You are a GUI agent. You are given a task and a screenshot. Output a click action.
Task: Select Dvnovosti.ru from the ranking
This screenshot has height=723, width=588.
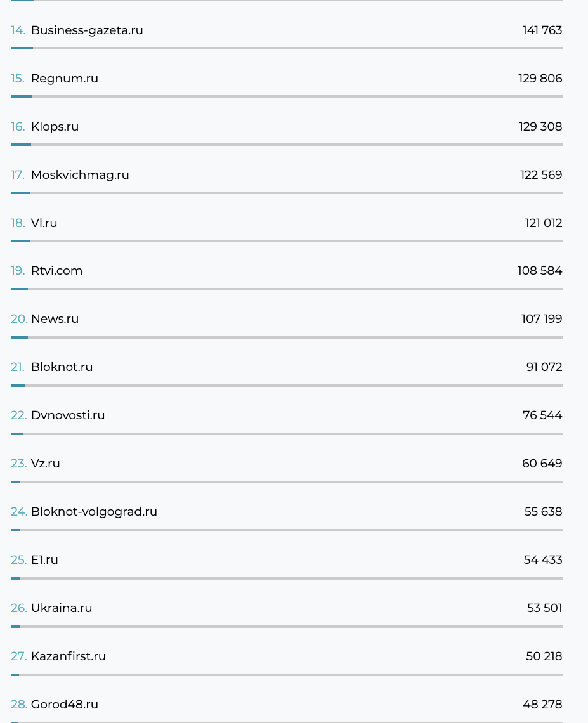coord(68,415)
